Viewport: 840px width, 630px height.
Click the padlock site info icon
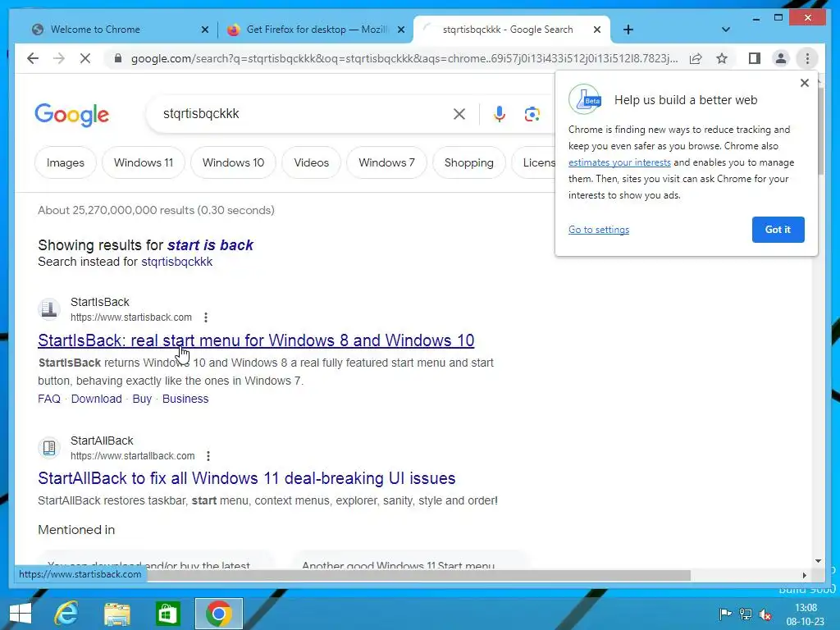(118, 58)
